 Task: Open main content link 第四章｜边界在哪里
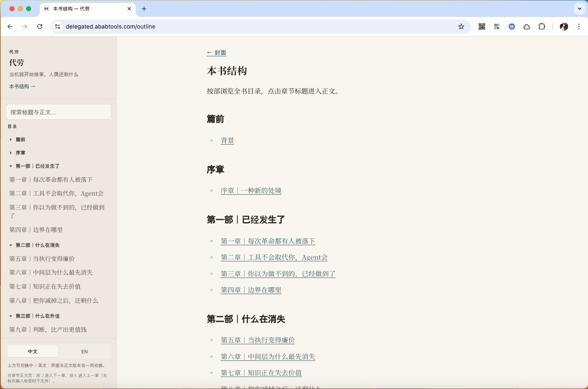[251, 290]
